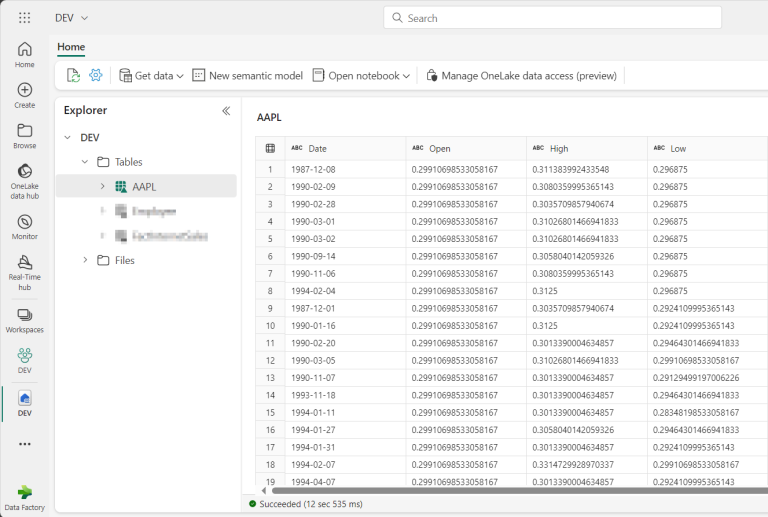Select the cell with date 1994-02-04
Image resolution: width=768 pixels, height=517 pixels.
[x=345, y=291]
